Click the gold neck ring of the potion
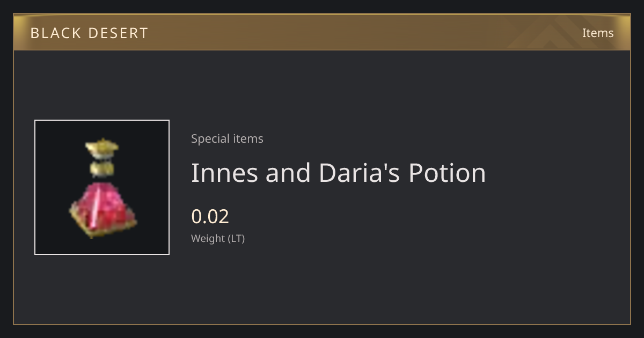The width and height of the screenshot is (644, 338). pos(101,169)
